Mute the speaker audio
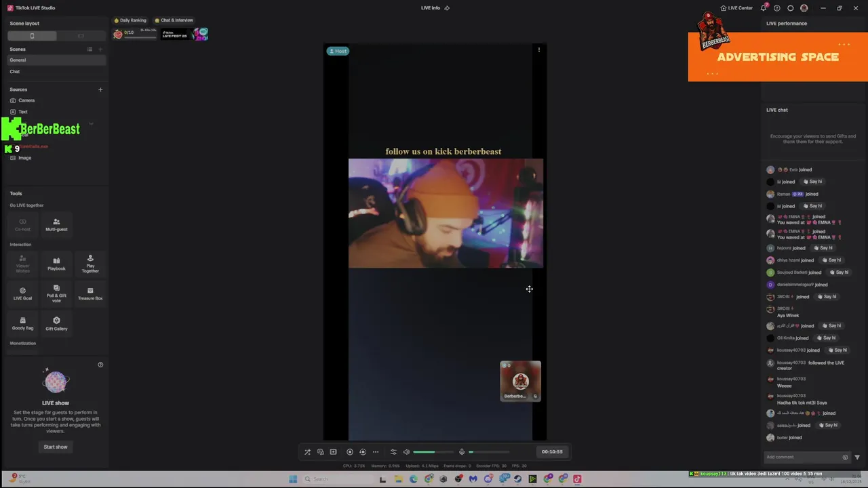 click(406, 452)
